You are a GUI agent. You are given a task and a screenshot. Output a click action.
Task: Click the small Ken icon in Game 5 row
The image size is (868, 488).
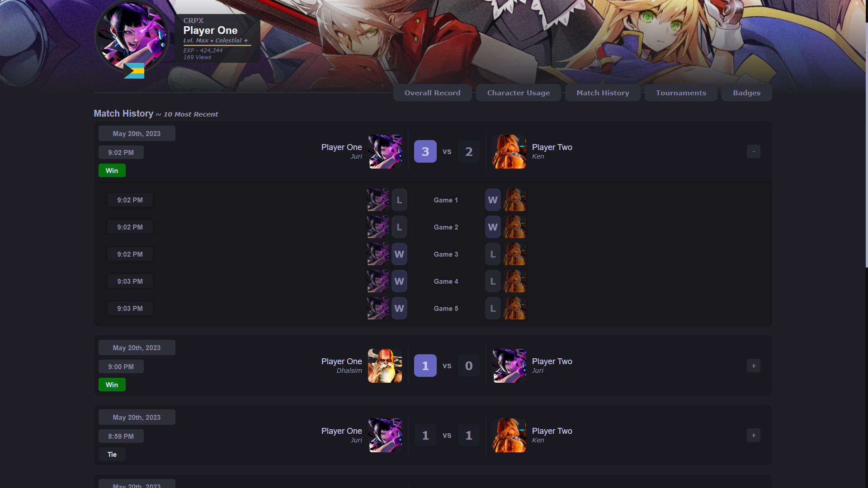point(514,308)
